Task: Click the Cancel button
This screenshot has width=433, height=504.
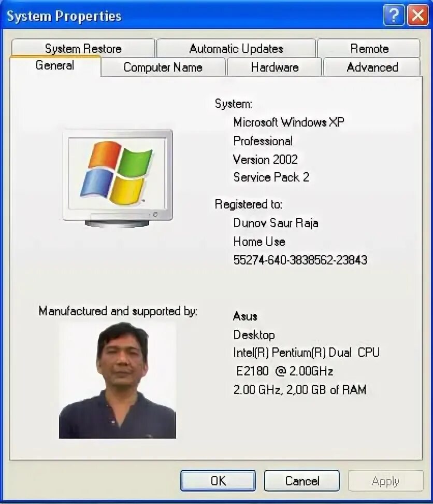Action: pos(302,481)
